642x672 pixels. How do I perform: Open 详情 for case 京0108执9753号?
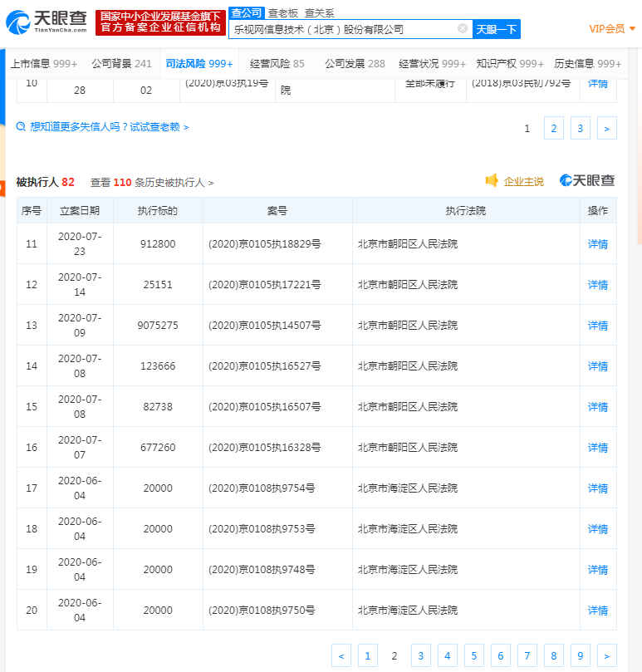(597, 529)
